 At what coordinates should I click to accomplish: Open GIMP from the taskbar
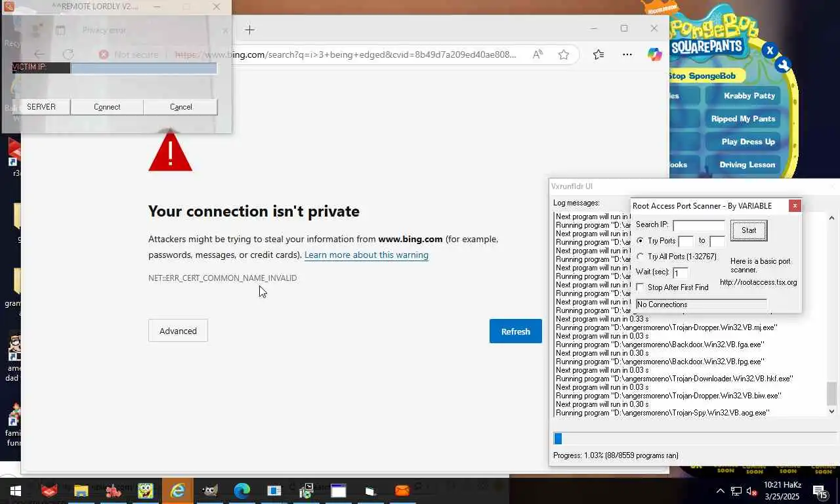210,490
